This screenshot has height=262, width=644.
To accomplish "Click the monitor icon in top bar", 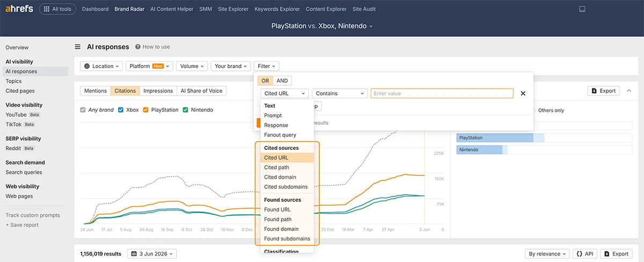I will point(582,9).
